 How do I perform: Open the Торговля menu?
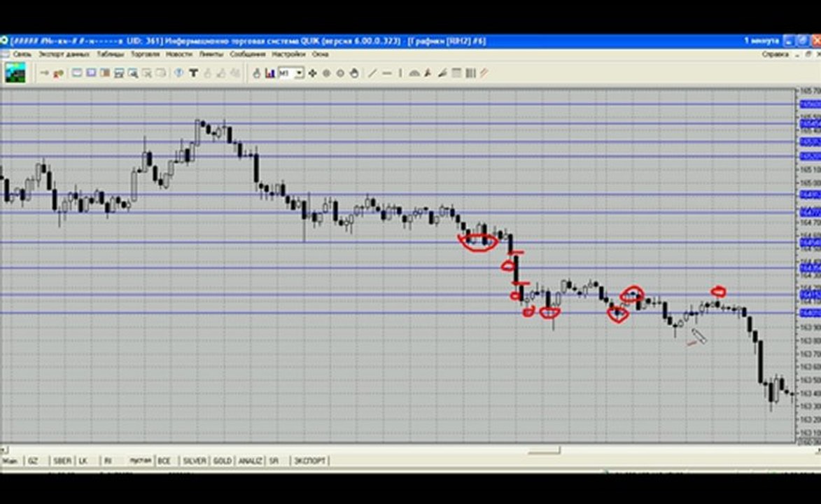tap(145, 55)
